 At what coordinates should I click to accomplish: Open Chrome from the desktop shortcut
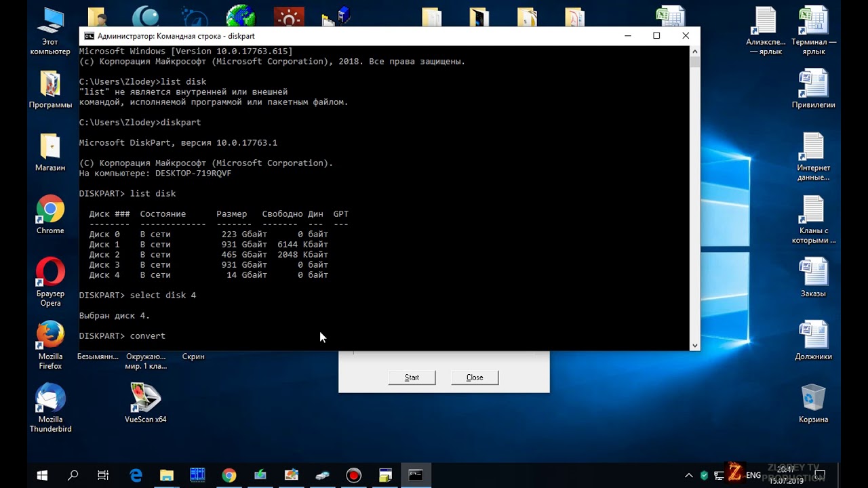tap(50, 215)
